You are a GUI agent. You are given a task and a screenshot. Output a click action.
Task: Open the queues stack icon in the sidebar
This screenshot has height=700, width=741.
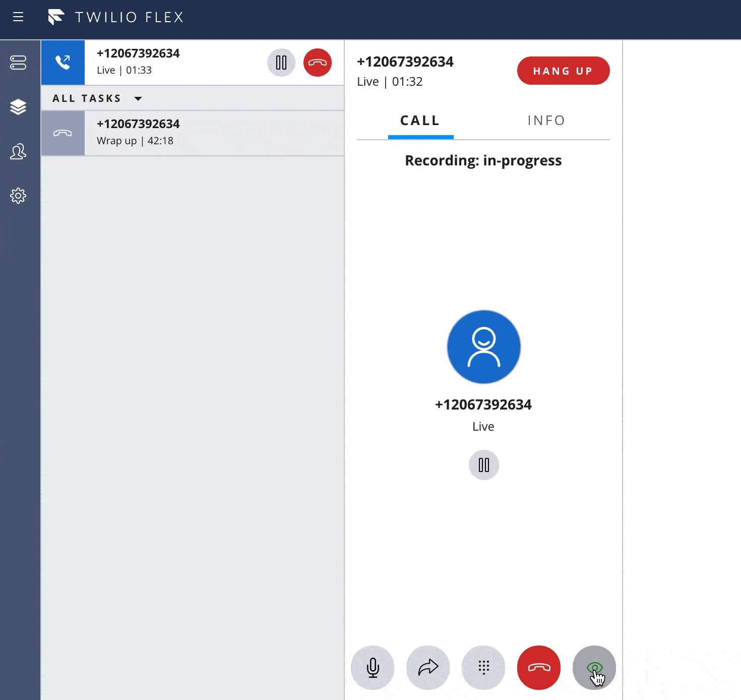(18, 107)
